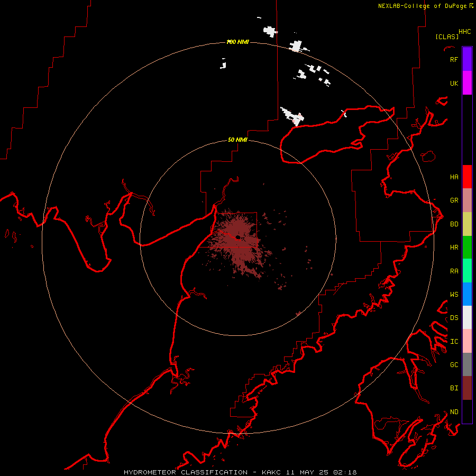Image resolution: width=476 pixels, height=476 pixels.
Task: Click the BI brown legend swatch
Action: point(467,388)
